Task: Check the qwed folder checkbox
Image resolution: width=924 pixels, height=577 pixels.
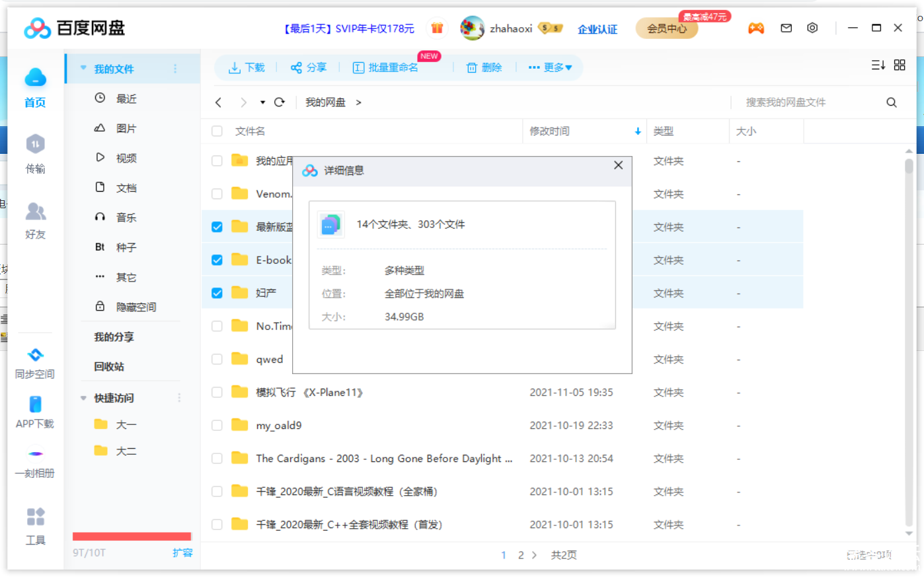Action: pyautogui.click(x=217, y=359)
